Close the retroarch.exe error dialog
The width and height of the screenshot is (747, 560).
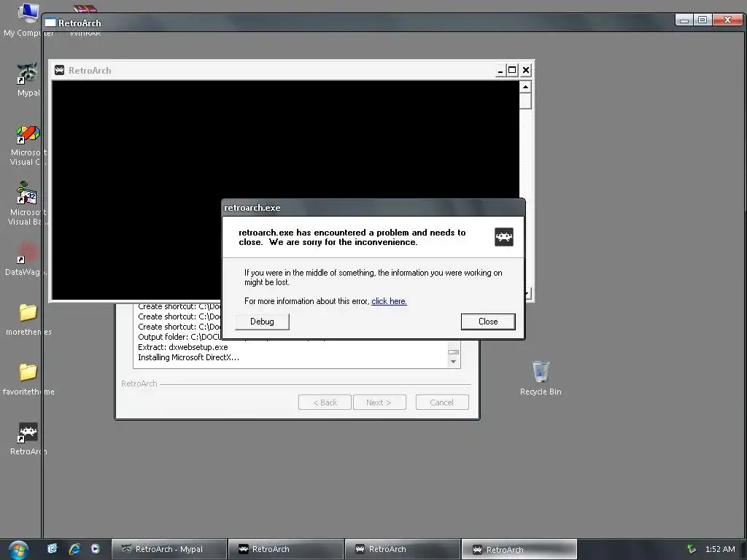click(488, 322)
